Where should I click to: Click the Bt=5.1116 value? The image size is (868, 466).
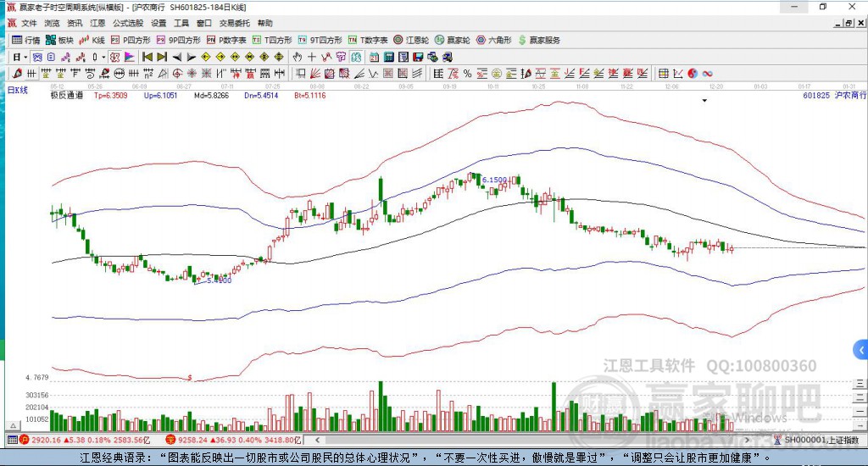tap(310, 95)
